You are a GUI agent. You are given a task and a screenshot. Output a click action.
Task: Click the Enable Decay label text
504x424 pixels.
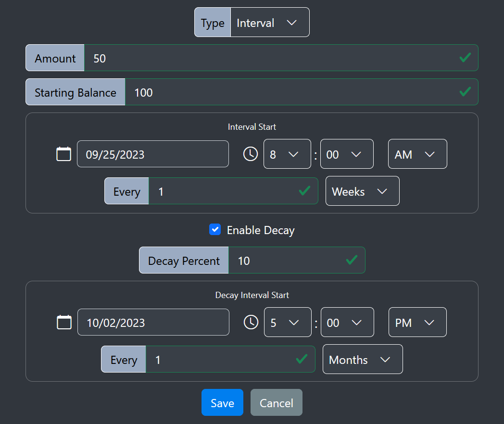261,230
